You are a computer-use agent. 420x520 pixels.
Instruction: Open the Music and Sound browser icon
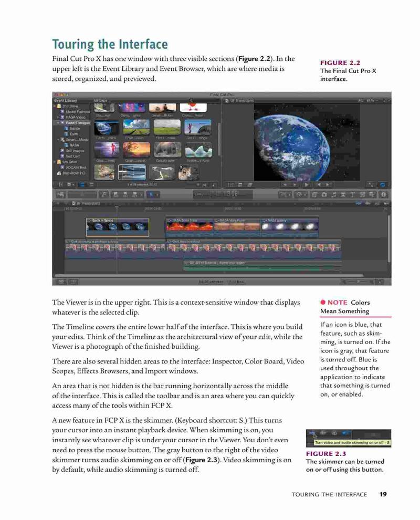[x=333, y=195]
